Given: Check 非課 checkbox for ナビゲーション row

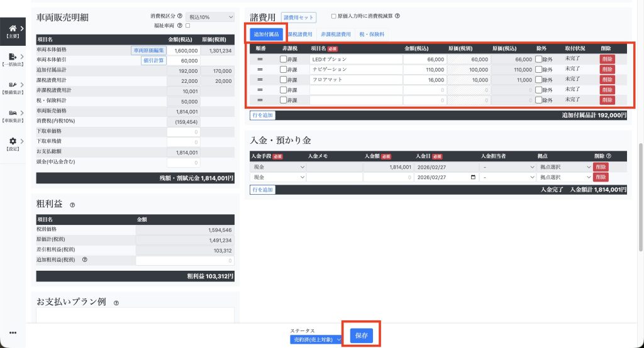Looking at the screenshot, I should [284, 69].
